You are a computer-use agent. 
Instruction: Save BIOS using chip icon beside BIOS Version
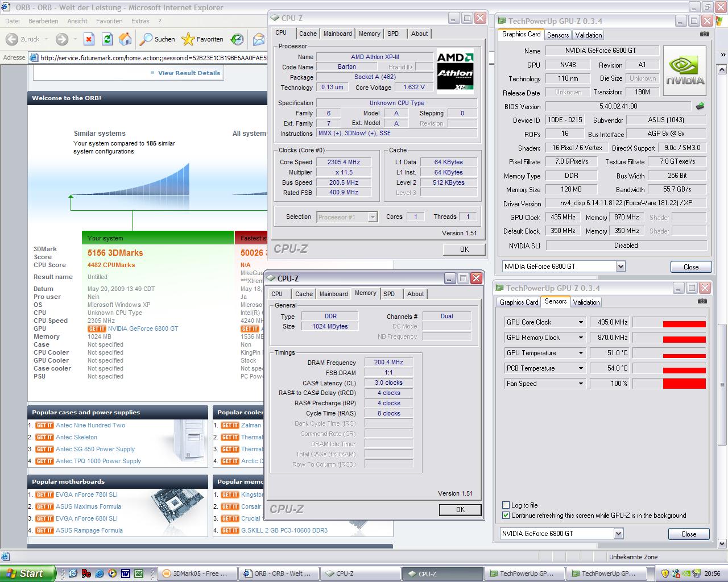700,106
